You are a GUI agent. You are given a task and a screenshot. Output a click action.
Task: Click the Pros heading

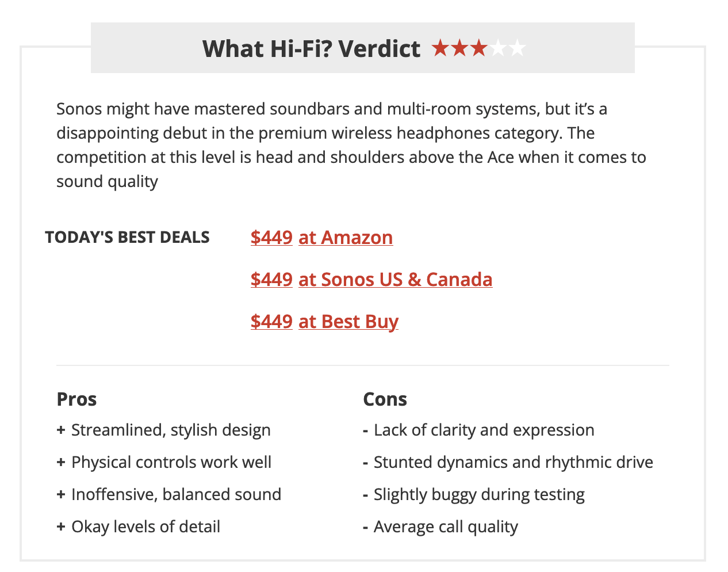pyautogui.click(x=76, y=399)
